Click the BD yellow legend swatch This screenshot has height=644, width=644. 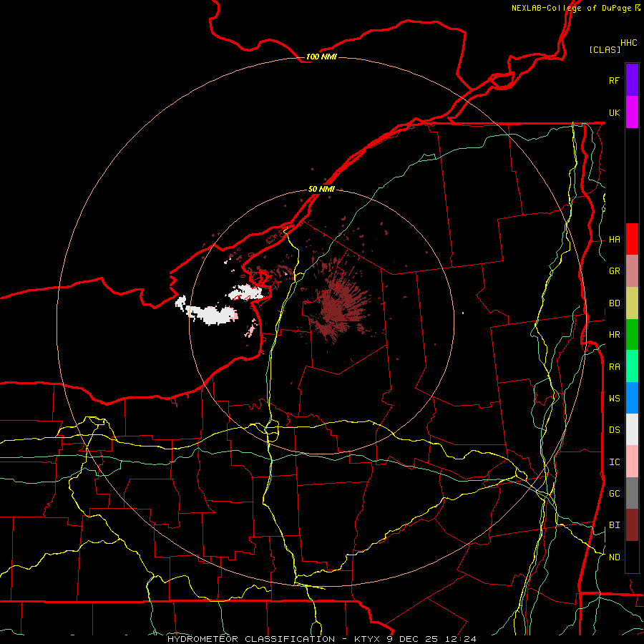click(x=632, y=303)
